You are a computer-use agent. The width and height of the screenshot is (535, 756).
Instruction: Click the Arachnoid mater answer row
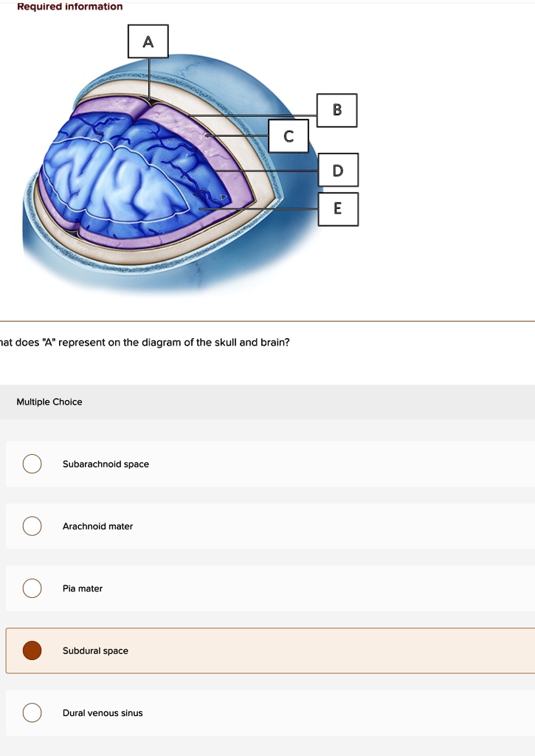click(221, 526)
